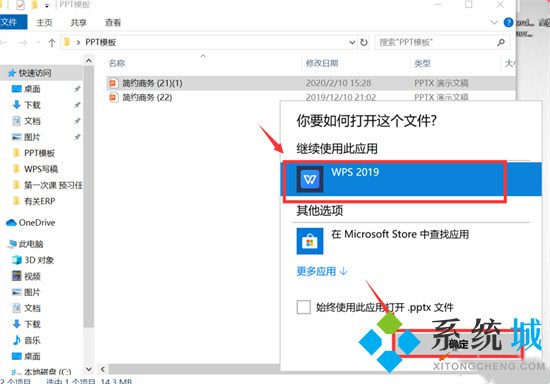Viewport: 550px width, 384px height.
Task: Switch to the 主页 ribbon tab
Action: pos(45,23)
